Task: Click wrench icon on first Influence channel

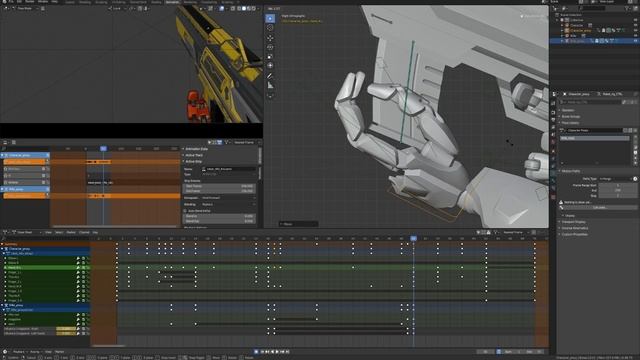Action: click(x=78, y=329)
